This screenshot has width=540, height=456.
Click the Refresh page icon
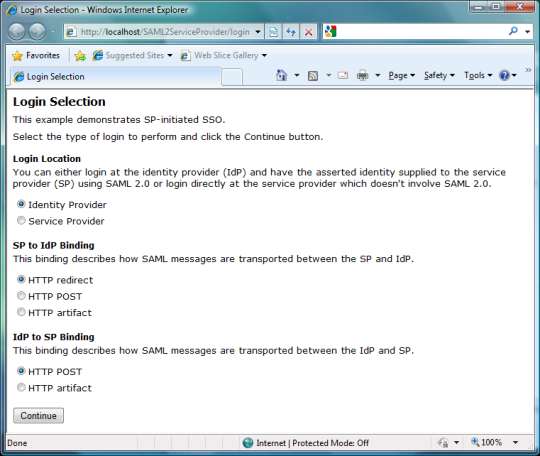tap(291, 32)
